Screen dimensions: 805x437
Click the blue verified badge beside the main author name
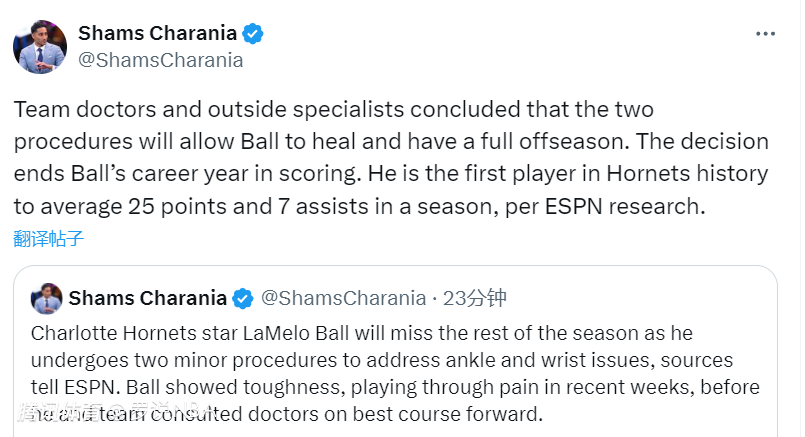point(253,33)
